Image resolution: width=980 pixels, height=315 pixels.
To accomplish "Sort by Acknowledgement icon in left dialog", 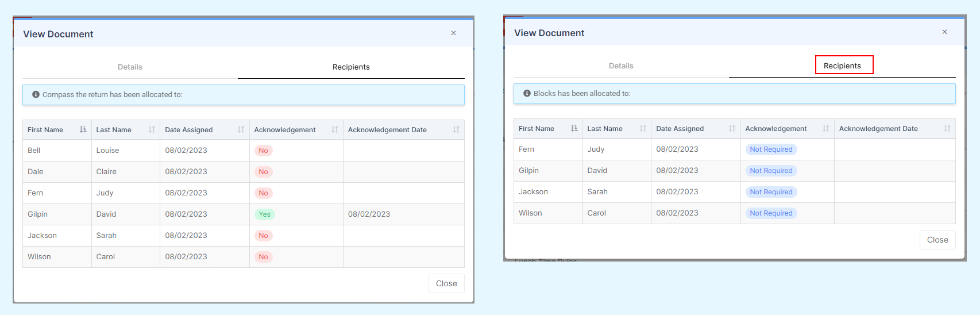I will (x=334, y=129).
